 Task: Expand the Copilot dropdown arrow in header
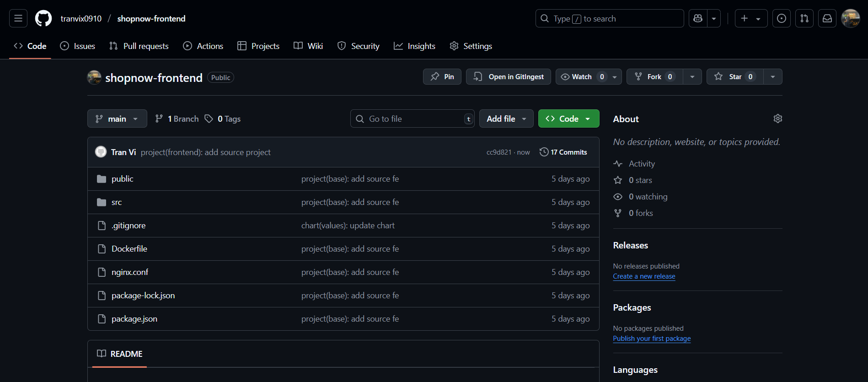(x=714, y=18)
